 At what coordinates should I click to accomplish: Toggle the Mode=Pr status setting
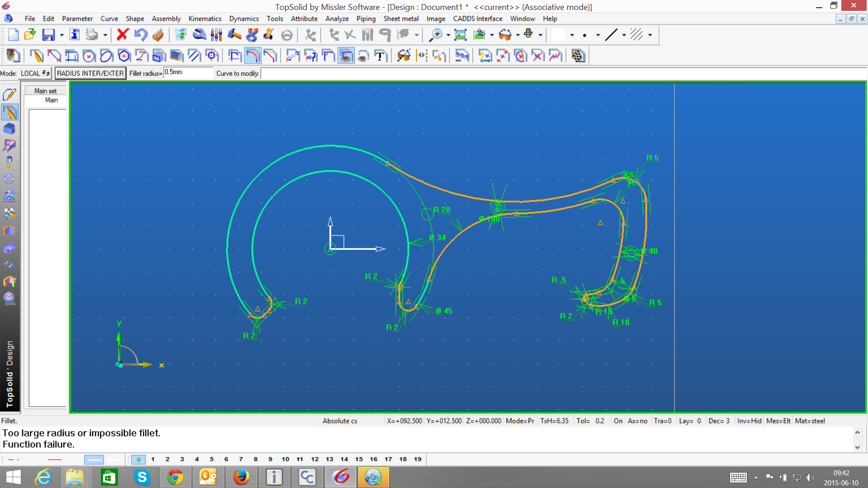pos(520,421)
